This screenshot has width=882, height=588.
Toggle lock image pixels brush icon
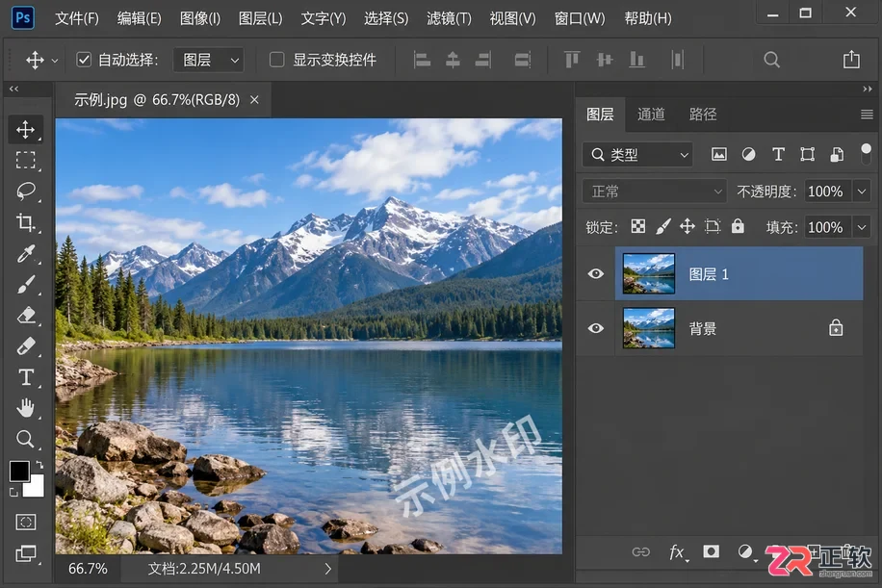tap(663, 226)
